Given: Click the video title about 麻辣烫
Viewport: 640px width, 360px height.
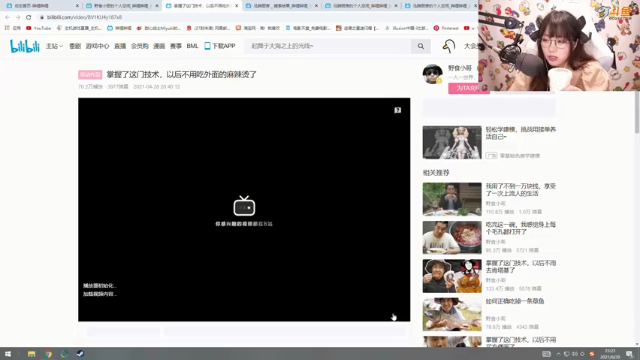Looking at the screenshot, I should [182, 75].
